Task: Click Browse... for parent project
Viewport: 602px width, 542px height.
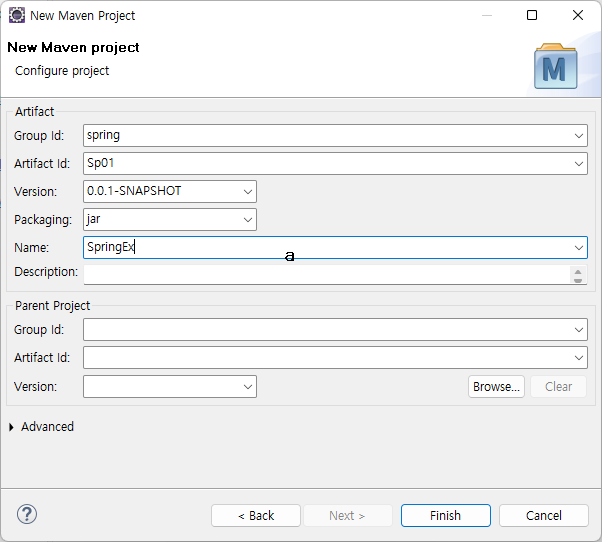Action: coord(496,387)
